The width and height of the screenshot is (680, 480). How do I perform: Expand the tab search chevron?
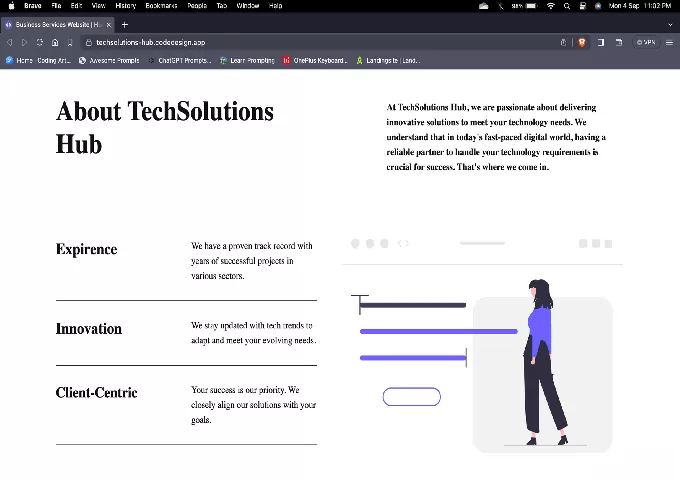coord(670,24)
